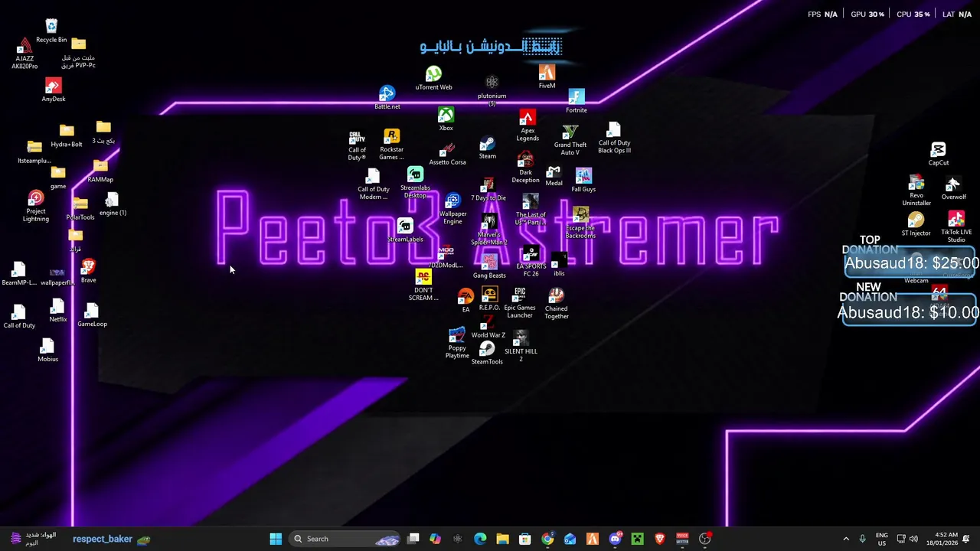
Task: Launch Poppy Playtime shortcut
Action: [457, 344]
